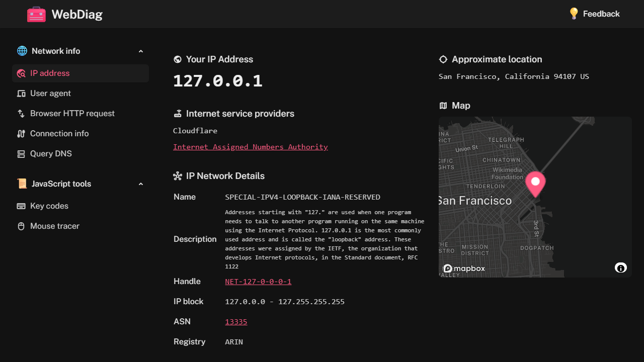Screen dimensions: 644x362
Task: Click crosshair icon beside Approximate location
Action: pos(443,59)
